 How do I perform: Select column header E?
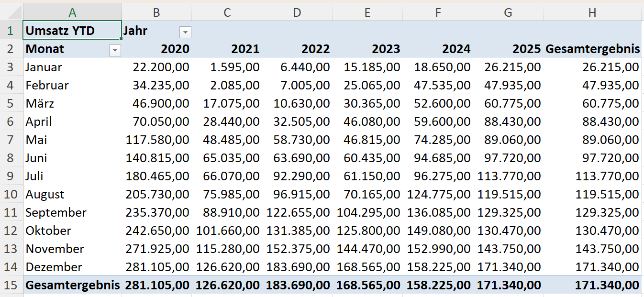pyautogui.click(x=367, y=12)
